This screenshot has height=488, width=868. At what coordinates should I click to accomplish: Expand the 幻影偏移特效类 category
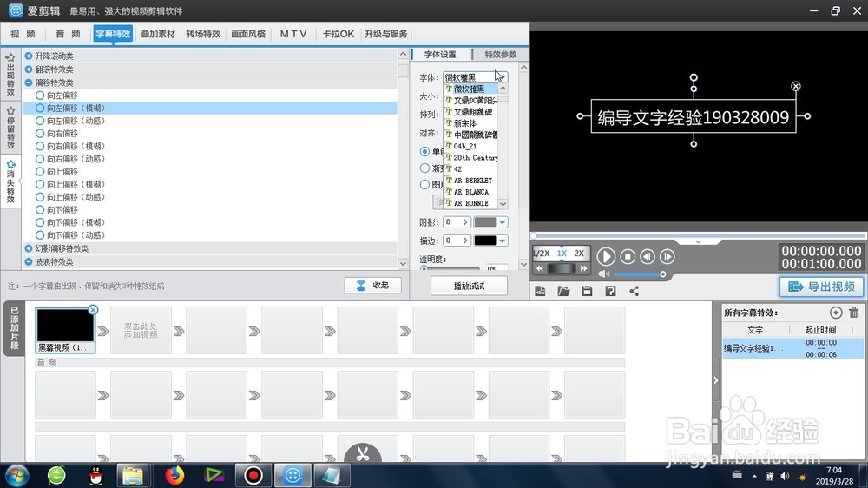[x=29, y=248]
